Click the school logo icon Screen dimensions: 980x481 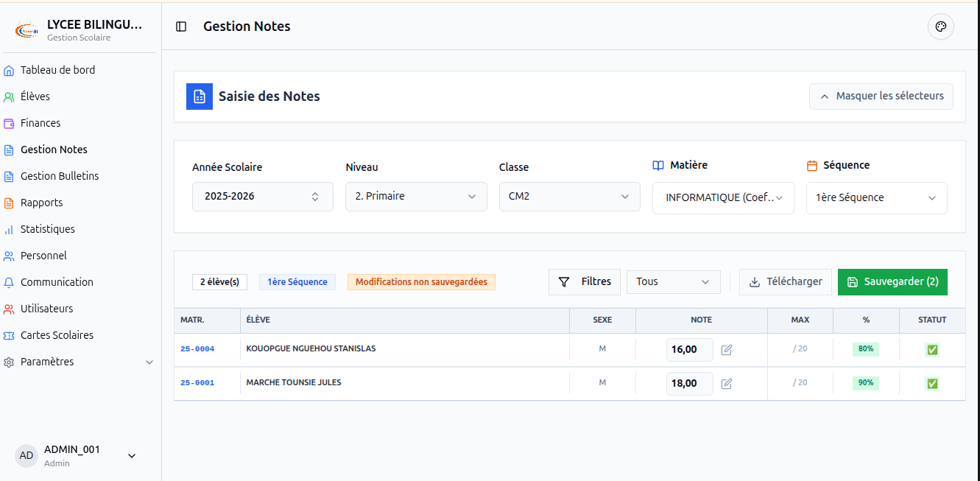(27, 31)
